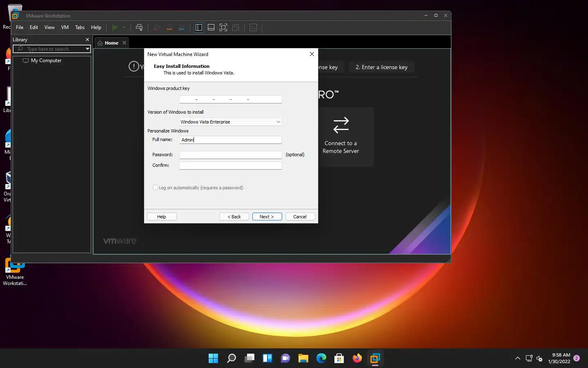Open the File menu
Viewport: 588px width, 368px height.
20,27
